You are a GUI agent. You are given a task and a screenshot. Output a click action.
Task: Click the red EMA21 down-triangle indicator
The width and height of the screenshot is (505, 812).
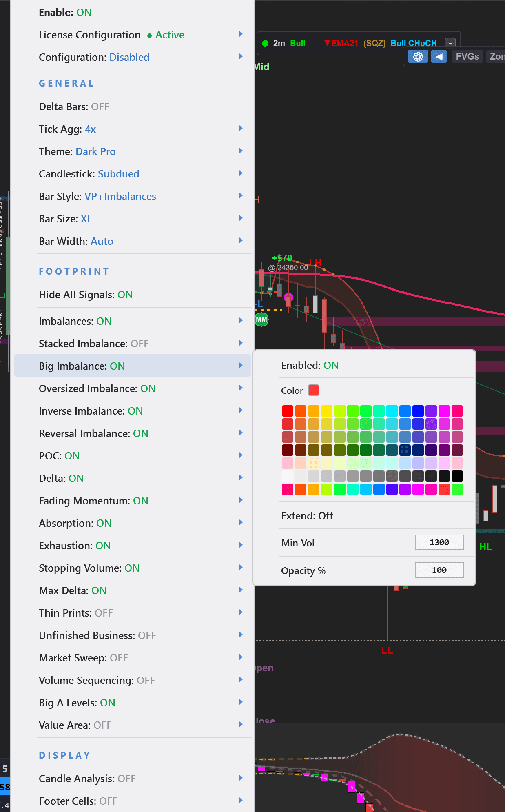point(327,43)
